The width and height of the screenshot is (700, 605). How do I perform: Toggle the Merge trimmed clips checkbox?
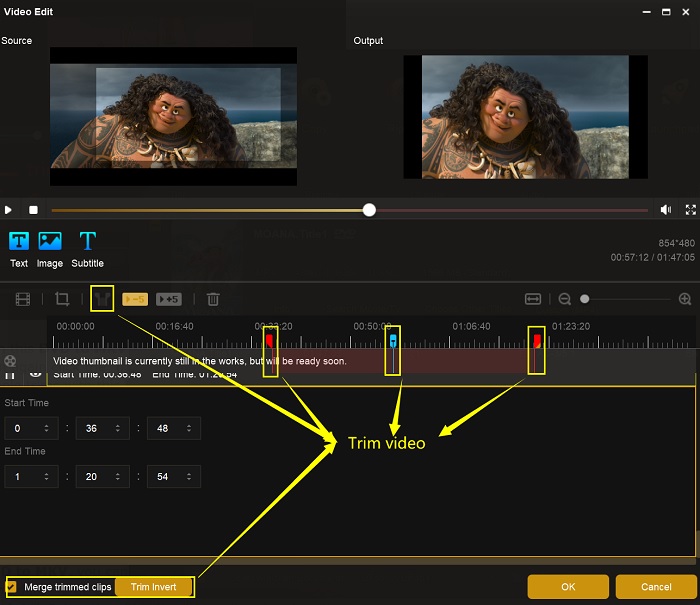[13, 587]
